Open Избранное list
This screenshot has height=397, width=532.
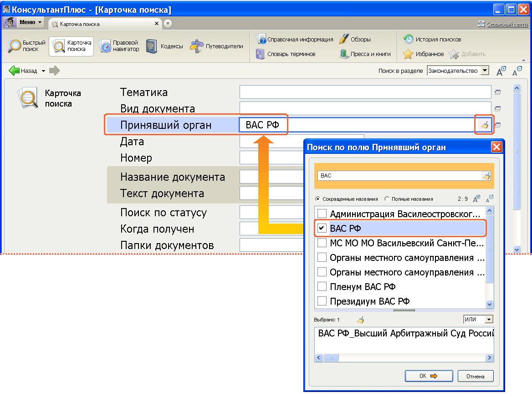pos(423,54)
